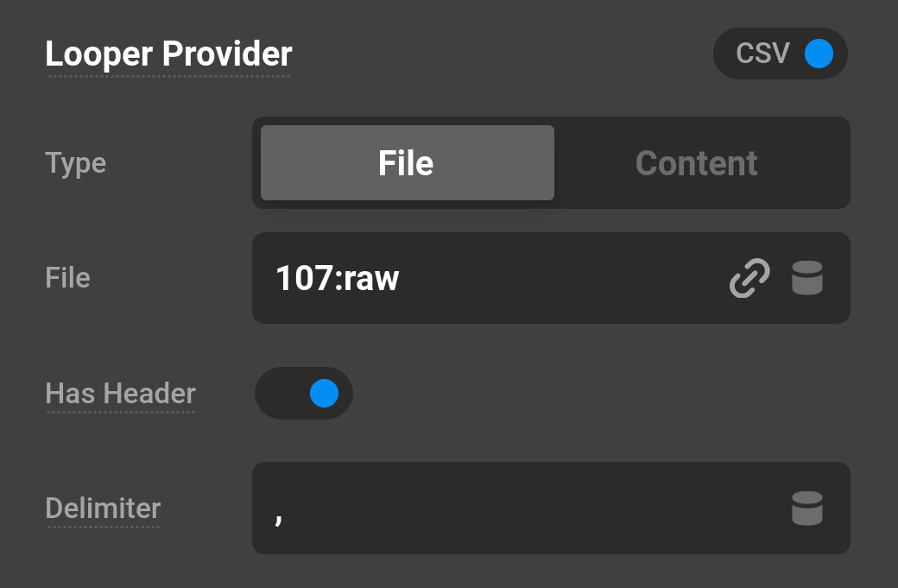The height and width of the screenshot is (588, 898).
Task: Click the underlined Delimiter label
Action: (103, 509)
